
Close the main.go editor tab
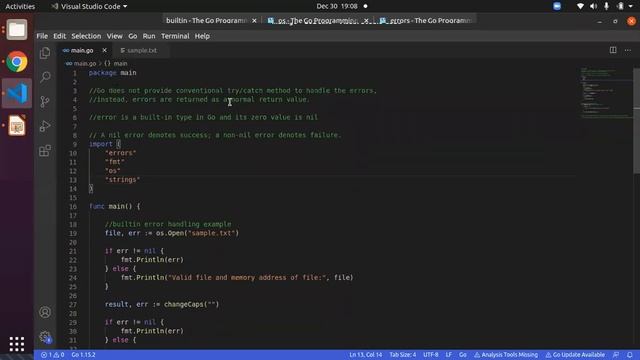coord(104,50)
